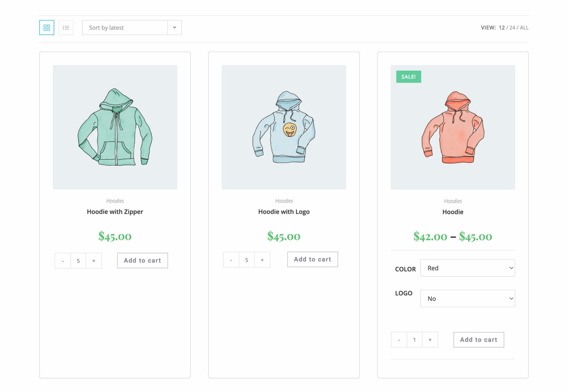Screen dimensions: 568x392
Task: Open the Hoodie with Zipper product page
Action: (x=115, y=212)
